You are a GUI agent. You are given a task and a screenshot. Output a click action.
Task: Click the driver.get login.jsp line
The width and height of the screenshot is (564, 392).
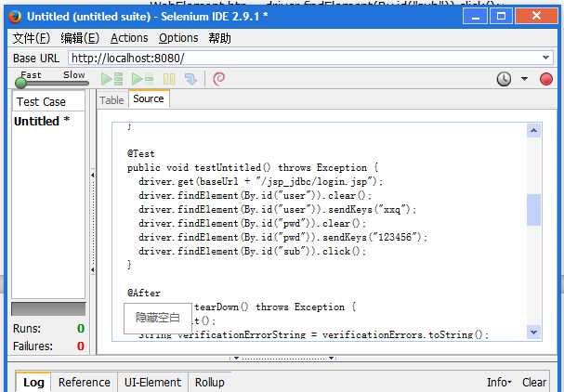pyautogui.click(x=260, y=182)
